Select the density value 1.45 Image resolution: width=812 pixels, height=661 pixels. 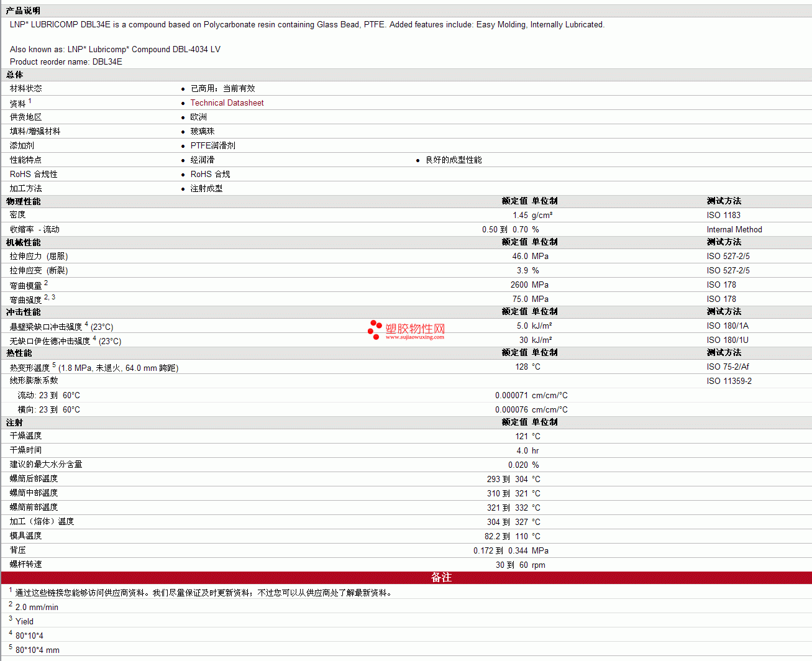(520, 216)
